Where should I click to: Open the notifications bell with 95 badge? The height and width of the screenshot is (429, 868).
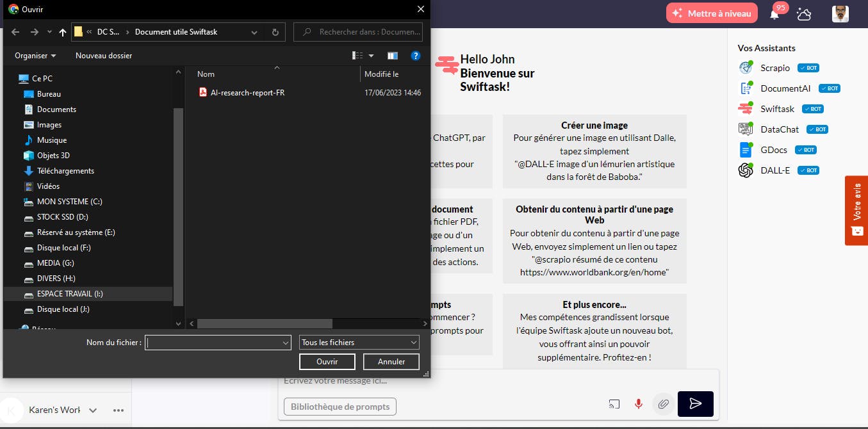tap(774, 13)
